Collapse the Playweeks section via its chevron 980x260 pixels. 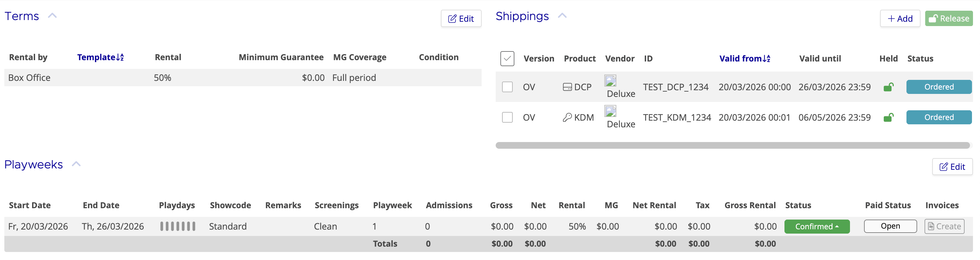tap(76, 163)
